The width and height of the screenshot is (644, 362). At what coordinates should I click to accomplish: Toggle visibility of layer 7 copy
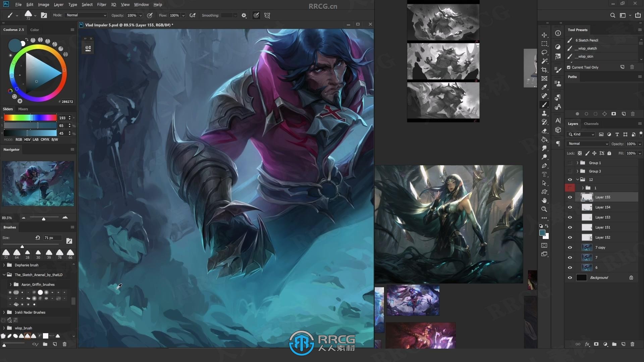click(570, 248)
